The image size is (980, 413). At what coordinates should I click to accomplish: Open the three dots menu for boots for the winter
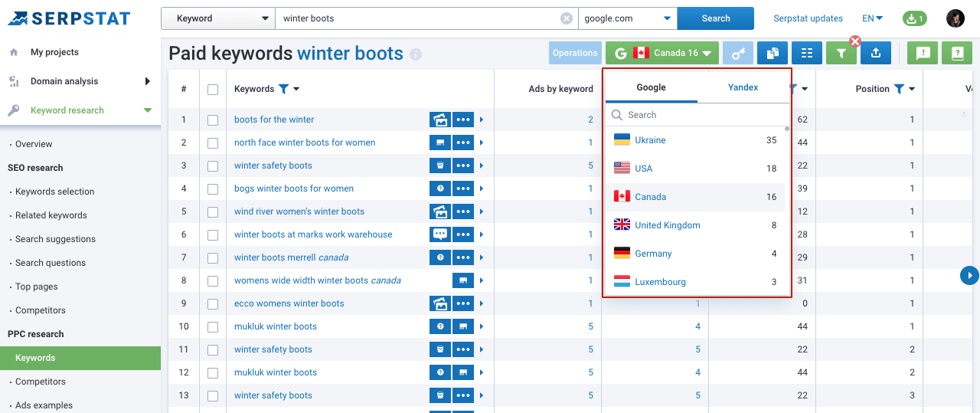coord(462,120)
